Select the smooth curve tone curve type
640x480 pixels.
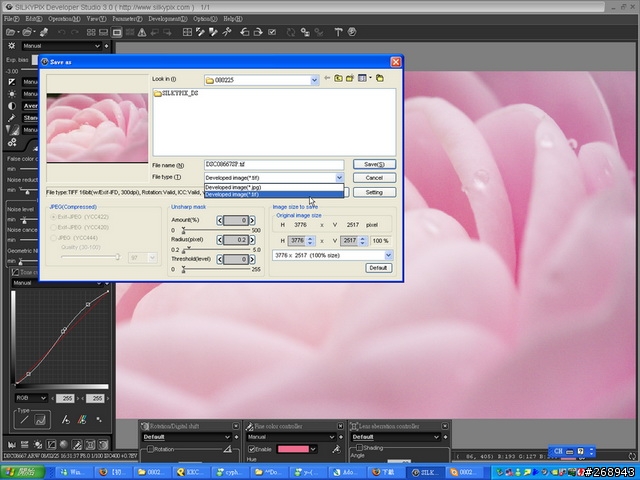40,420
